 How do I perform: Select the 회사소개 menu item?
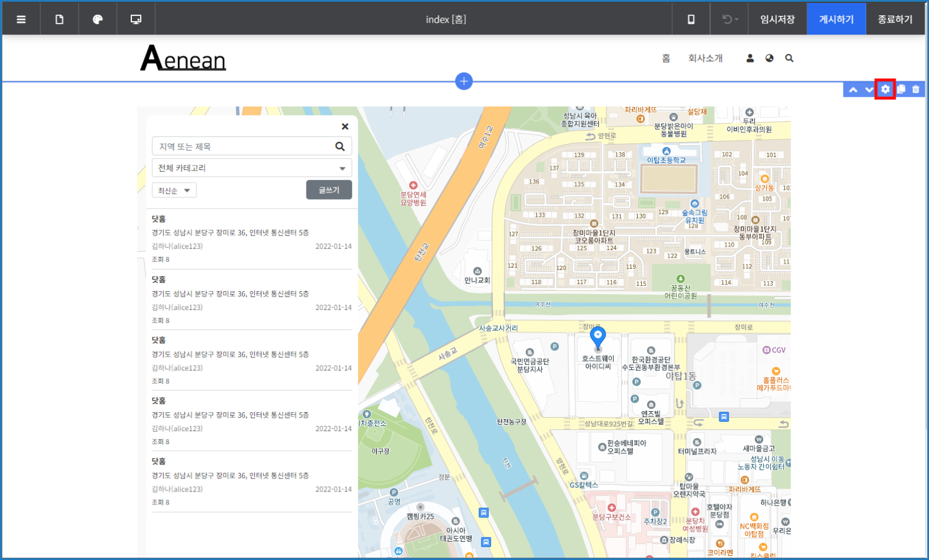click(x=705, y=58)
